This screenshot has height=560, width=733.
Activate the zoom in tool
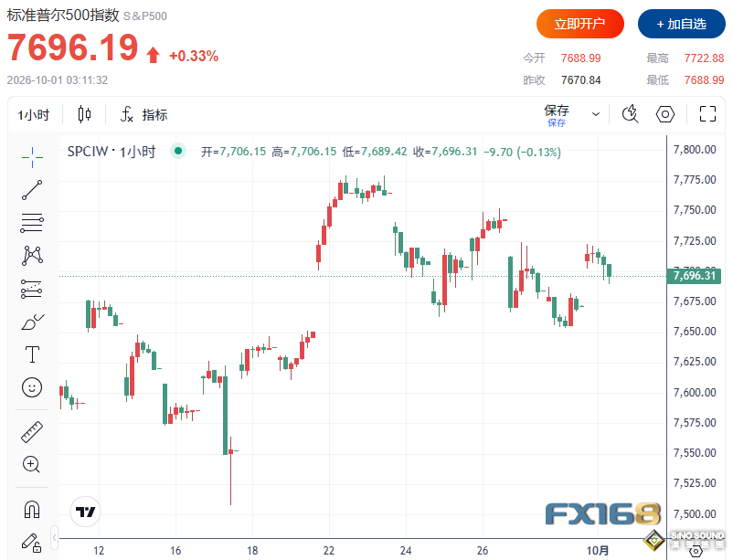[x=31, y=465]
